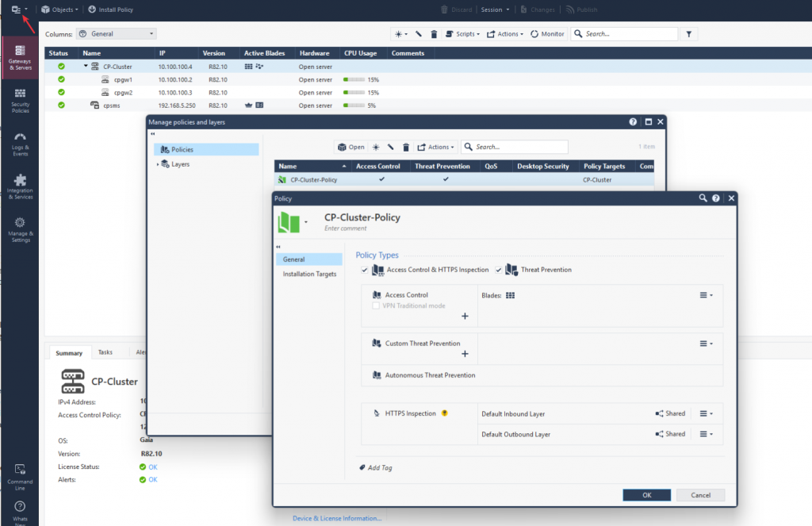Click the cpsms CPU usage bar
Screen dimensions: 812x526
(x=354, y=106)
